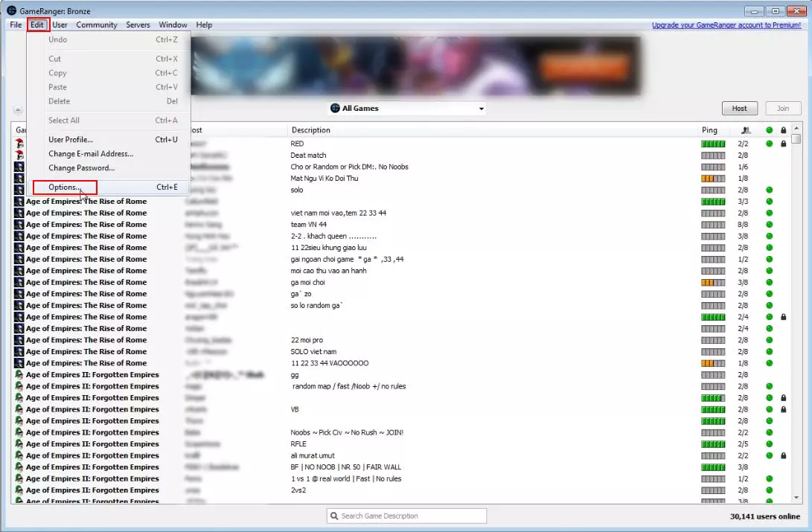Sort by the Description column header
Viewport: 812px width, 532px height.
[310, 130]
